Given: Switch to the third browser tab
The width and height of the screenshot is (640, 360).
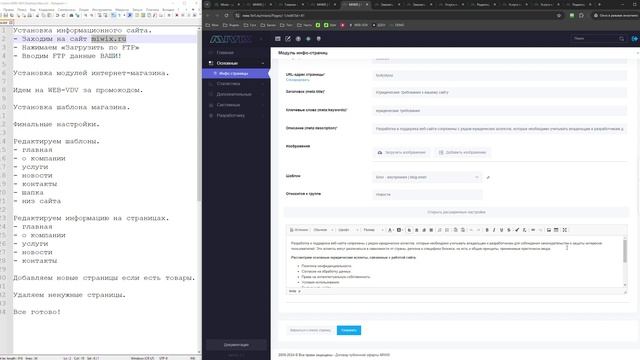Looking at the screenshot, I should click(x=291, y=4).
